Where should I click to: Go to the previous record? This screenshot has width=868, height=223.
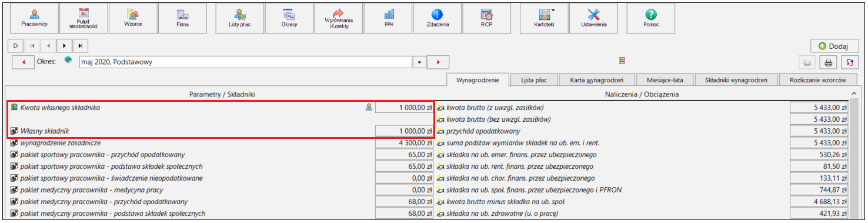pyautogui.click(x=48, y=45)
